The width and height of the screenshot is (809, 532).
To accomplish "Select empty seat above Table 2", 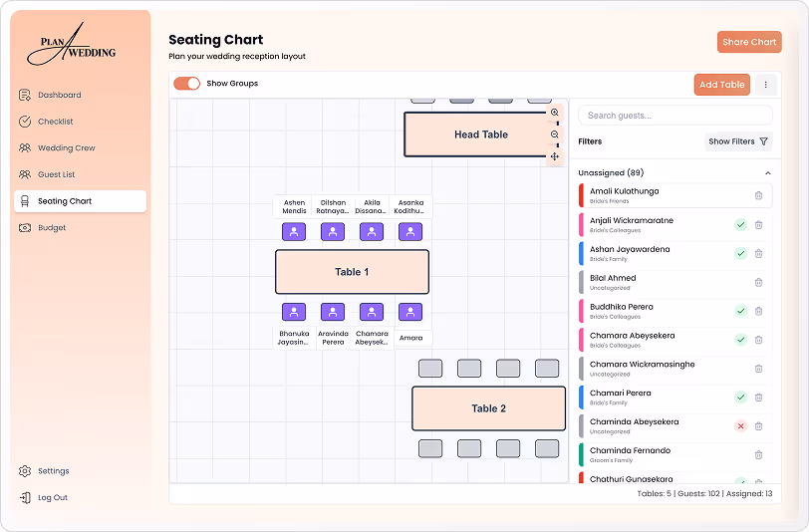I will [x=430, y=369].
